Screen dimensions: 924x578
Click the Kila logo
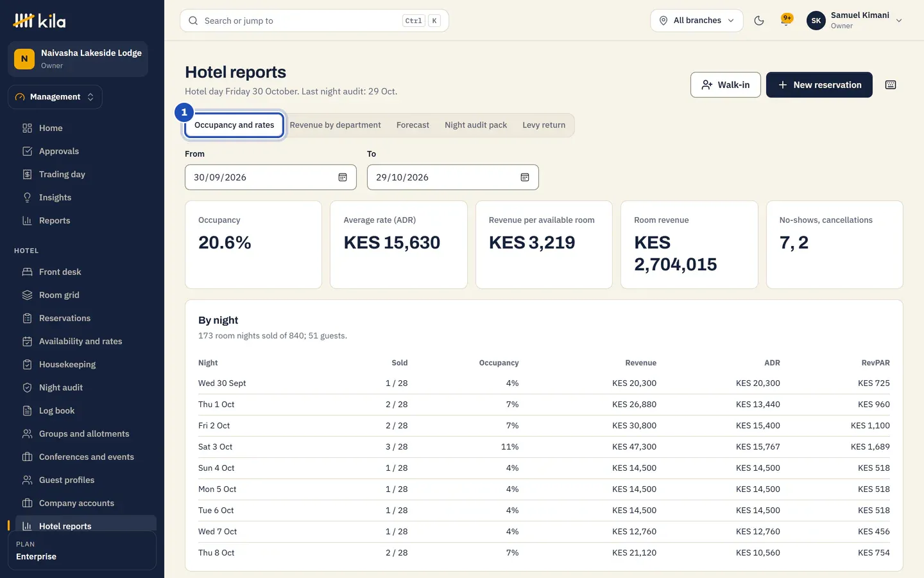[x=40, y=21]
